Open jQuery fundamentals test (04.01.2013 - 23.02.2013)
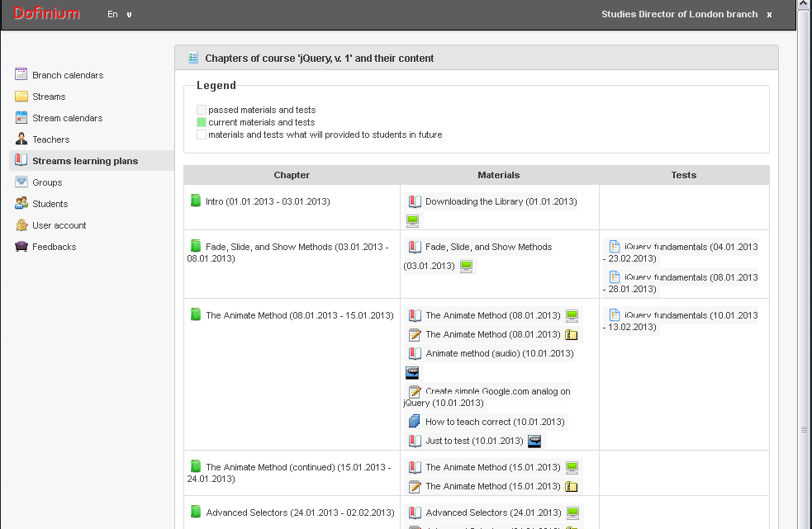Image resolution: width=812 pixels, height=529 pixels. 681,253
